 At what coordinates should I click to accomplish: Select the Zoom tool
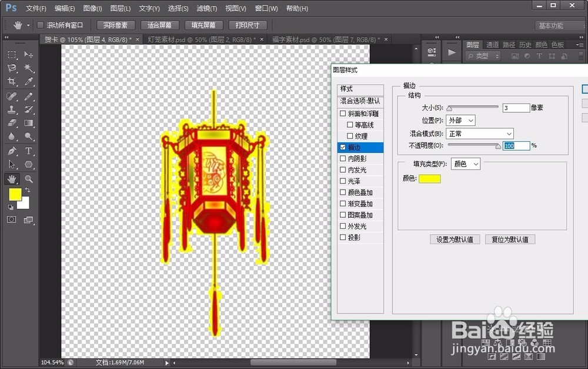click(28, 179)
